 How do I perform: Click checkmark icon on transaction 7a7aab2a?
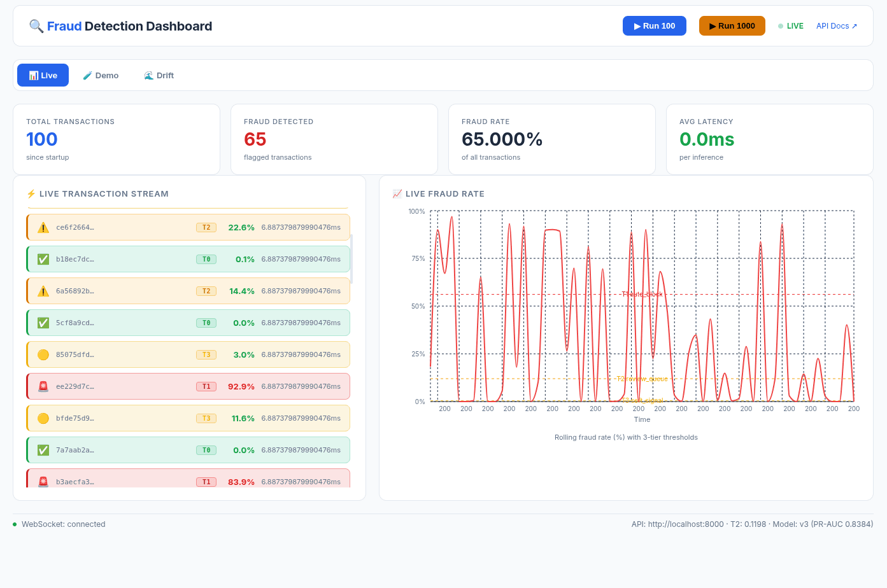(43, 450)
